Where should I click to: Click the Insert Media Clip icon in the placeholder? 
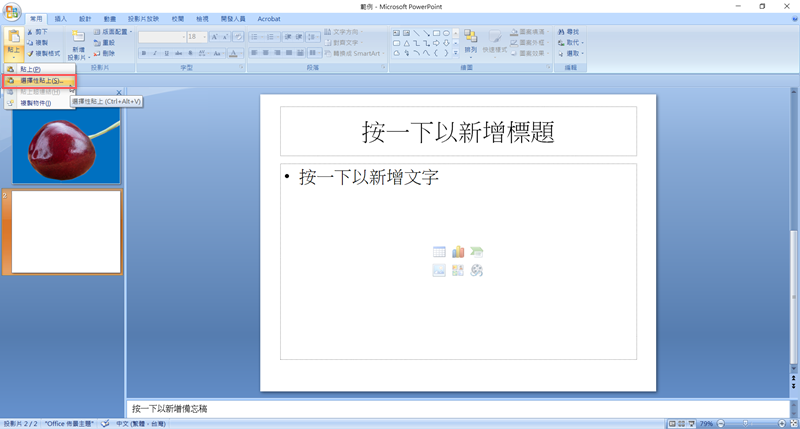477,270
